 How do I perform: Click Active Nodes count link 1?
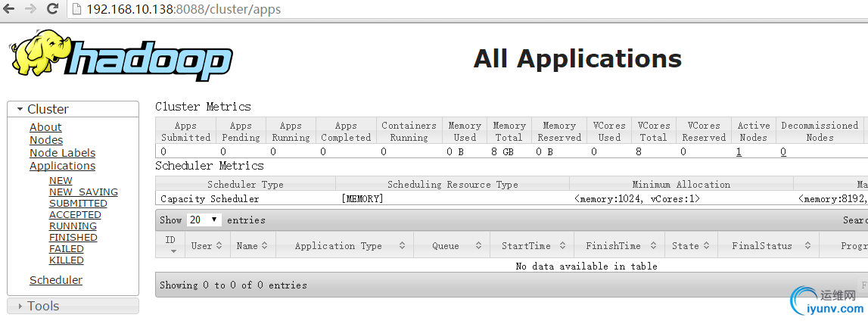click(739, 151)
